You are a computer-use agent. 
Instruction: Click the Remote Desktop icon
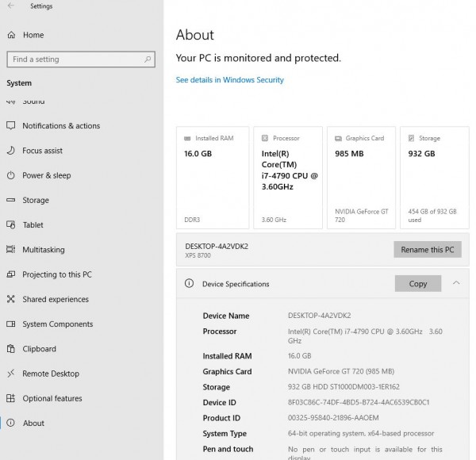point(11,374)
